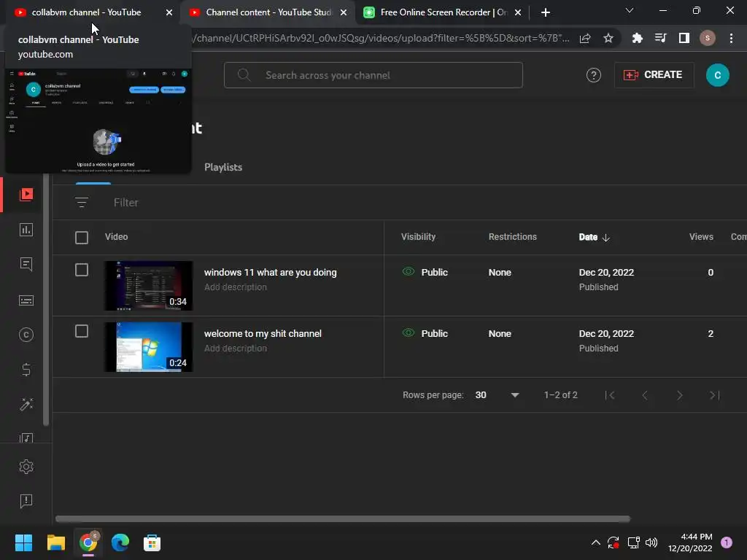747x560 pixels.
Task: Click the Visibility column header
Action: pyautogui.click(x=418, y=237)
